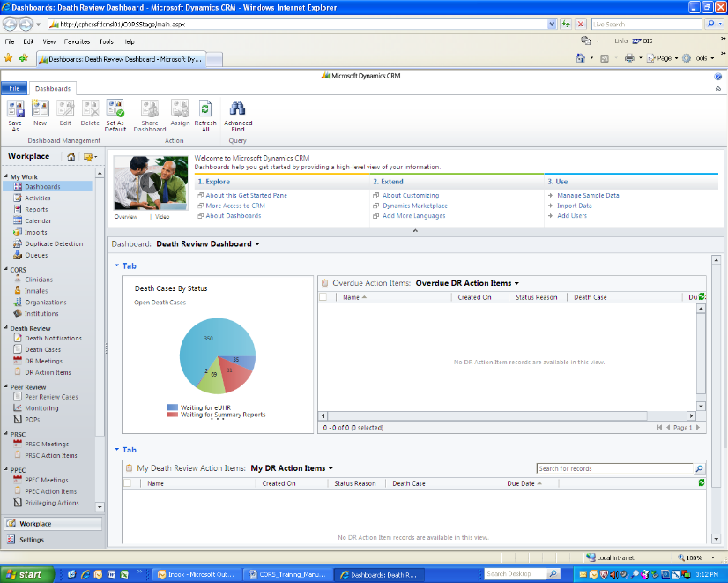Click the Search for records field
The image size is (728, 583).
coord(614,469)
